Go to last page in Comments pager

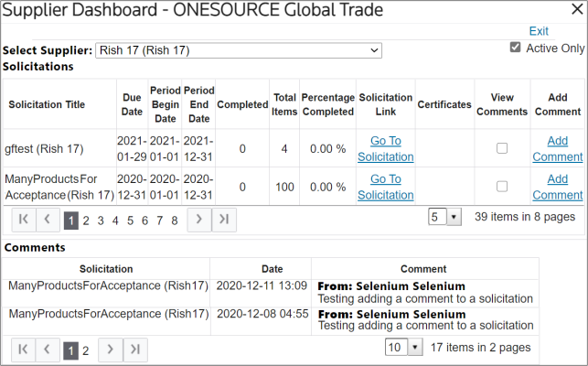[135, 350]
